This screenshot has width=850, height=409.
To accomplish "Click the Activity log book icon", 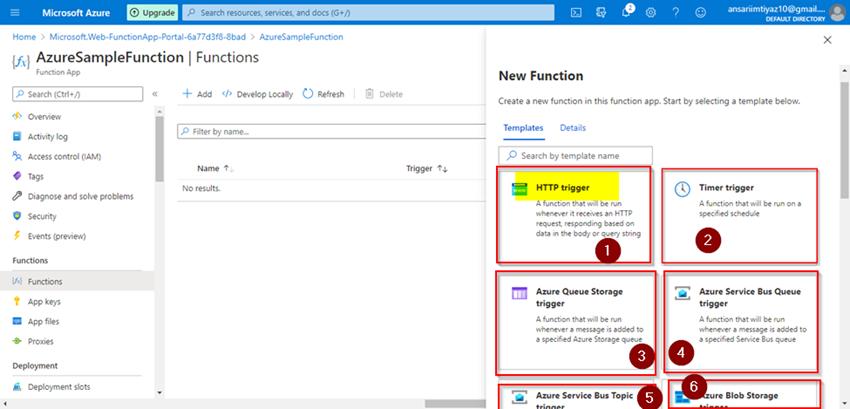I will click(x=17, y=137).
